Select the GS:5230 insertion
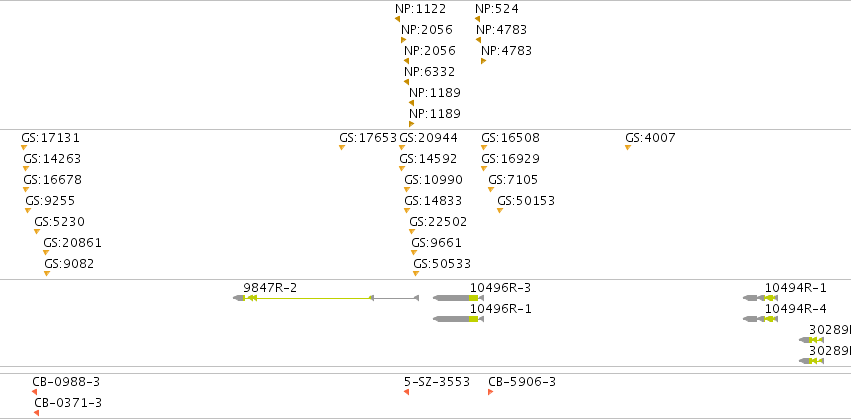Viewport: 851px width, 419px height. [x=37, y=232]
